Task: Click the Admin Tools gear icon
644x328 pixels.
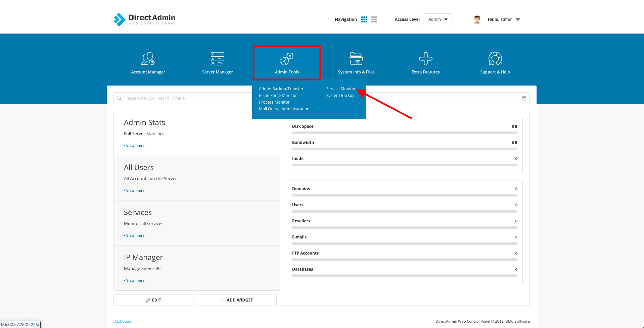Action: [x=287, y=59]
